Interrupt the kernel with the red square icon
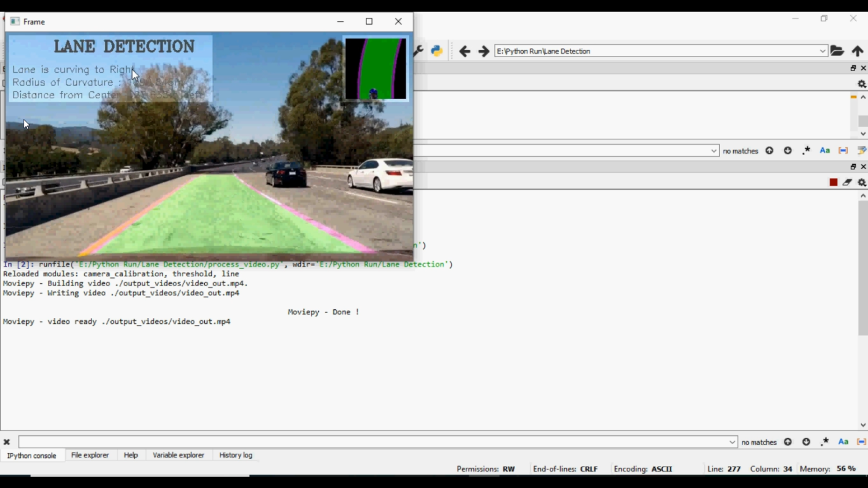 pyautogui.click(x=833, y=182)
